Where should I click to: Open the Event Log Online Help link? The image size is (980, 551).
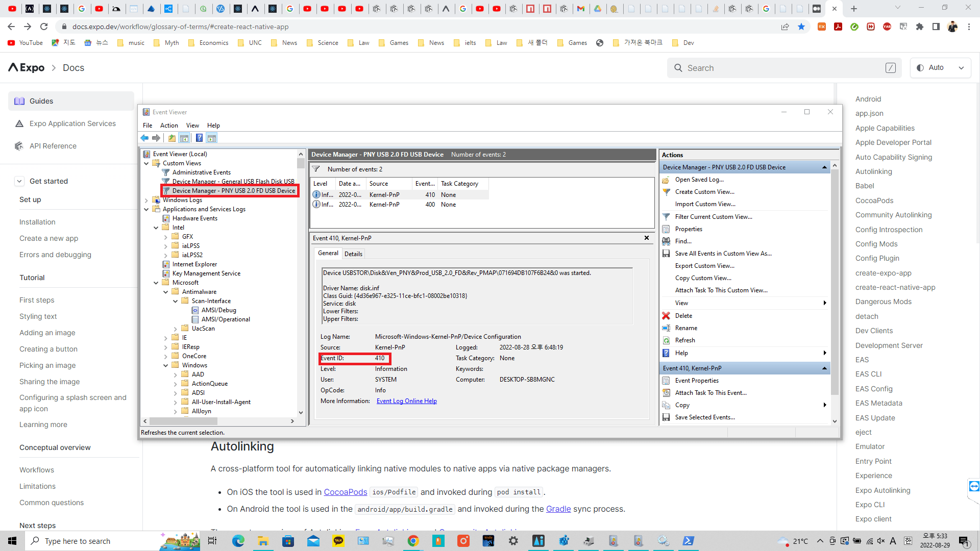pyautogui.click(x=406, y=401)
